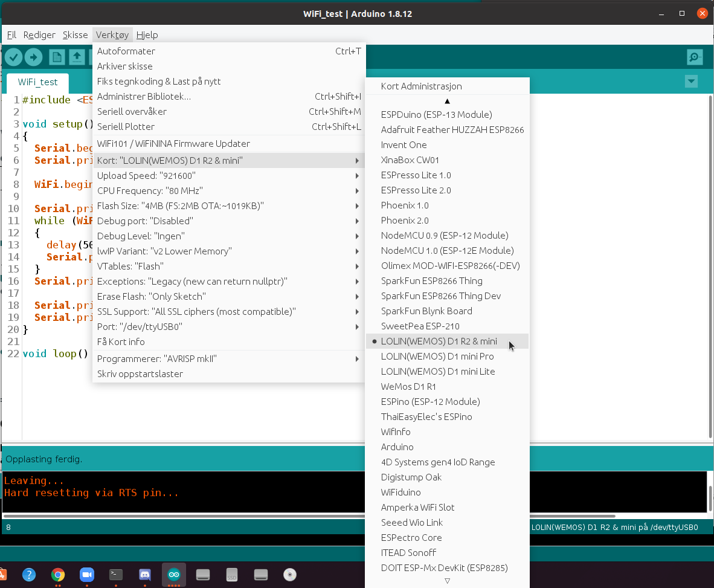714x588 pixels.
Task: Select ITEAD Sonoff board
Action: [447, 552]
